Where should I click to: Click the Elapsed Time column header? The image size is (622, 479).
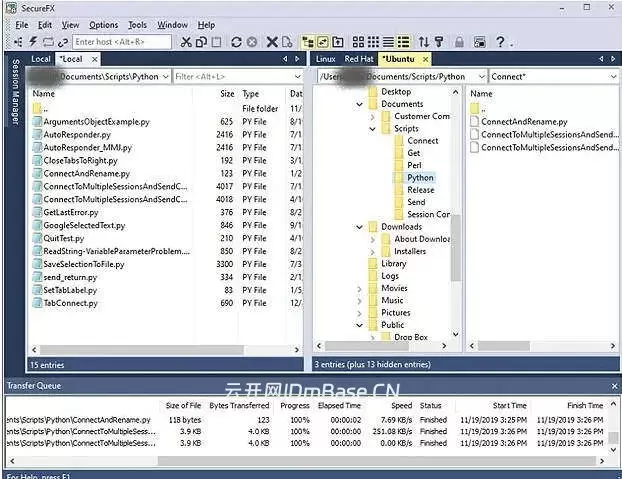pos(339,406)
